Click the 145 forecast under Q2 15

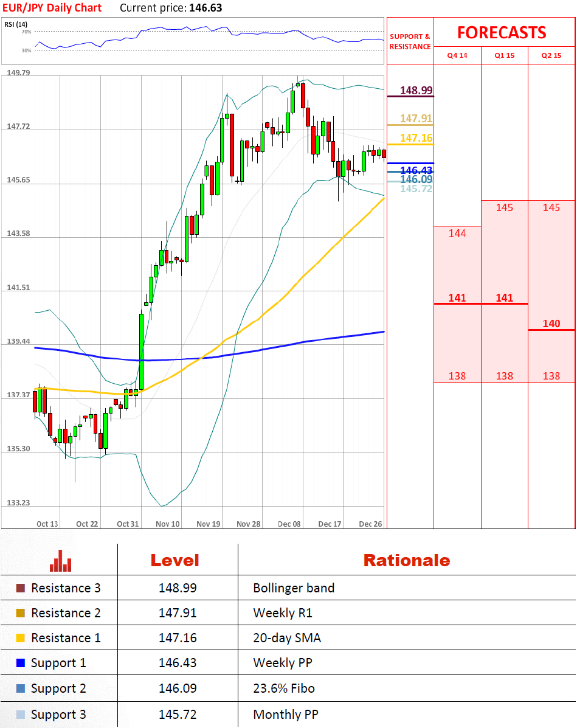point(551,207)
